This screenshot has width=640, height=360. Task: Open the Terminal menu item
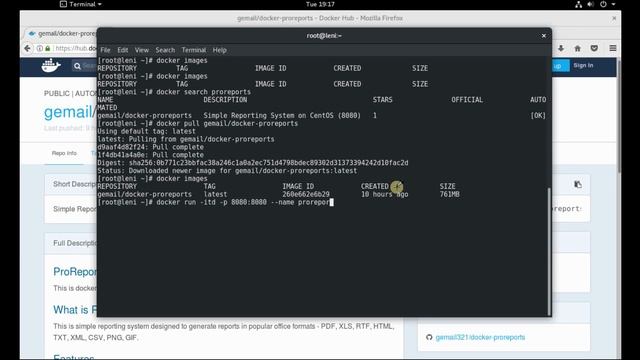[x=193, y=50]
